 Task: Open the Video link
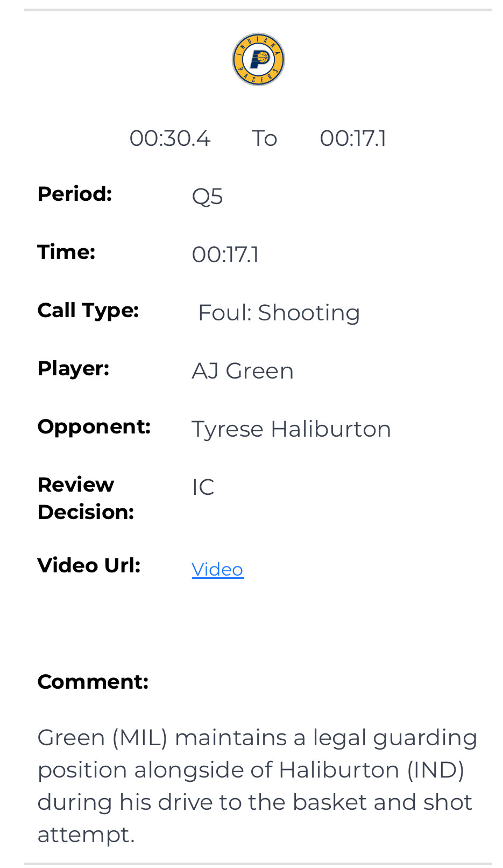217,570
